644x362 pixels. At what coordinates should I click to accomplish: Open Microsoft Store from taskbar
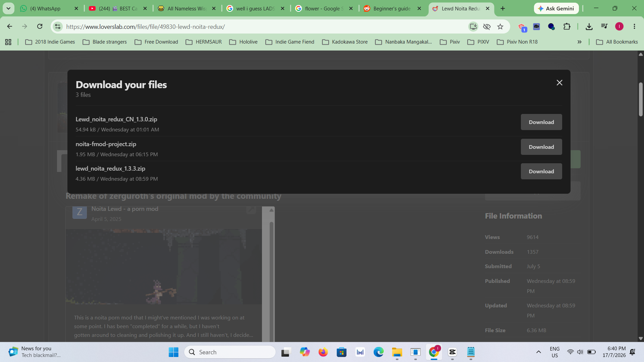point(341,352)
